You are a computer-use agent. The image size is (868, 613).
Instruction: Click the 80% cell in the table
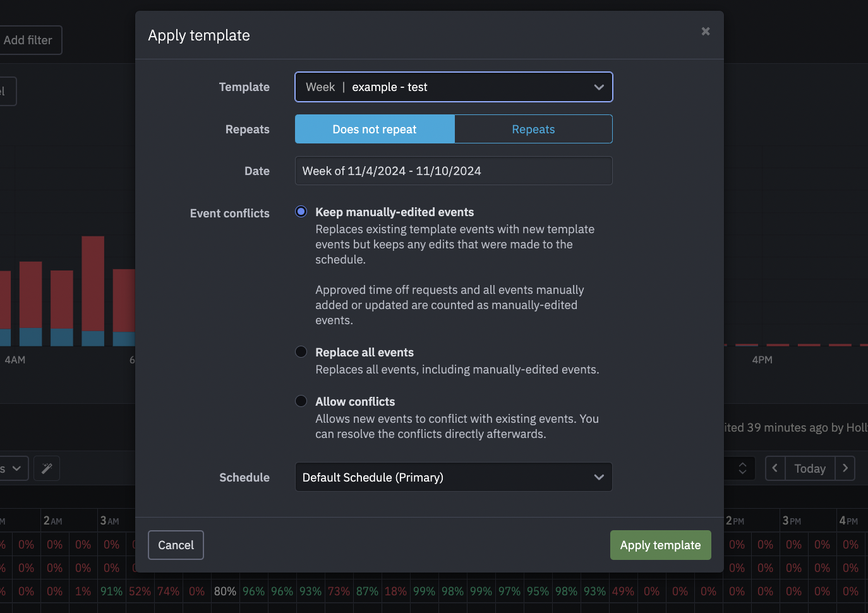pos(225,592)
